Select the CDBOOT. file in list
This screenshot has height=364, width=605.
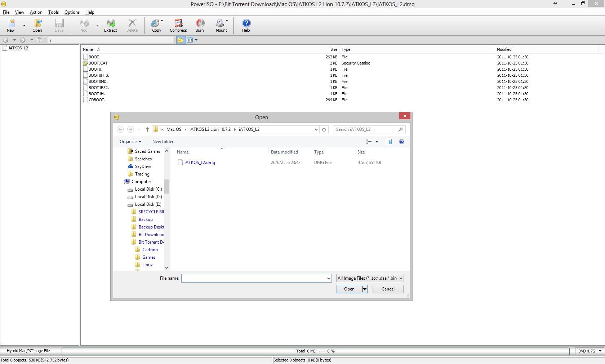coord(97,100)
